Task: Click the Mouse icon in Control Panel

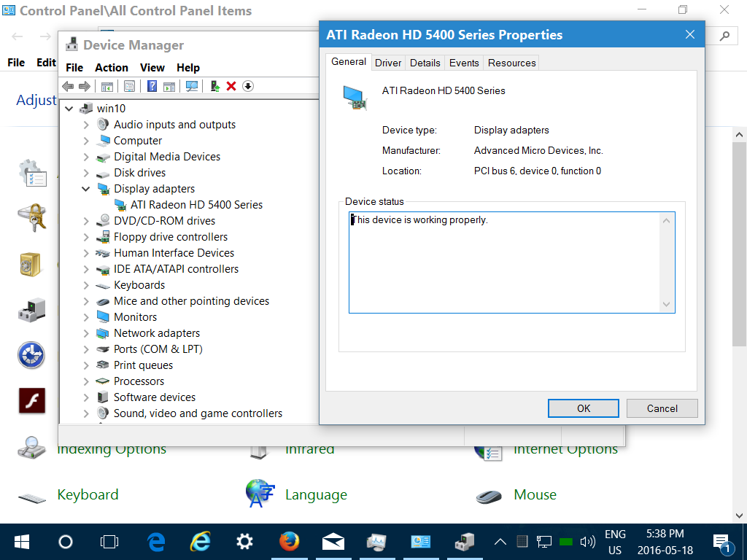Action: [x=488, y=496]
